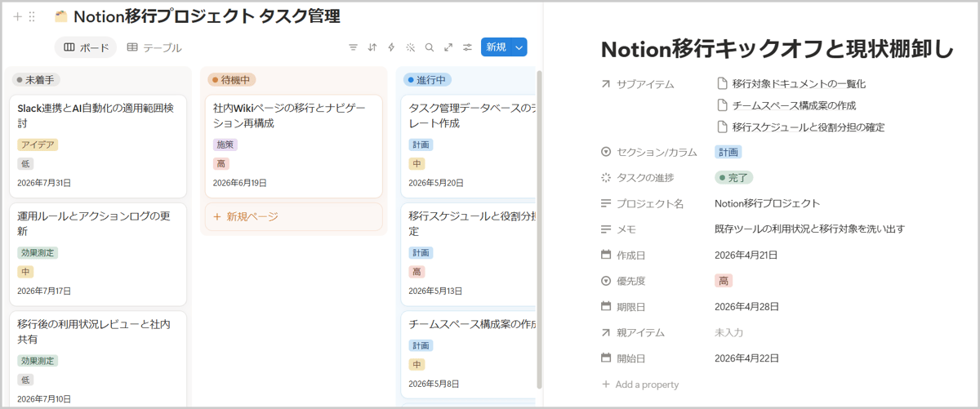The image size is (980, 409).
Task: Click the 施策 tag on 社内Wiki card
Action: pyautogui.click(x=225, y=144)
